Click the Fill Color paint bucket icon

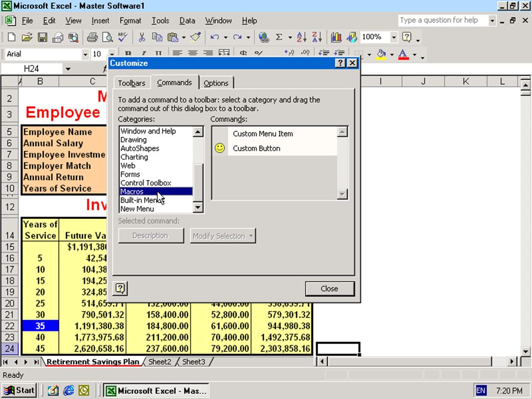[381, 54]
